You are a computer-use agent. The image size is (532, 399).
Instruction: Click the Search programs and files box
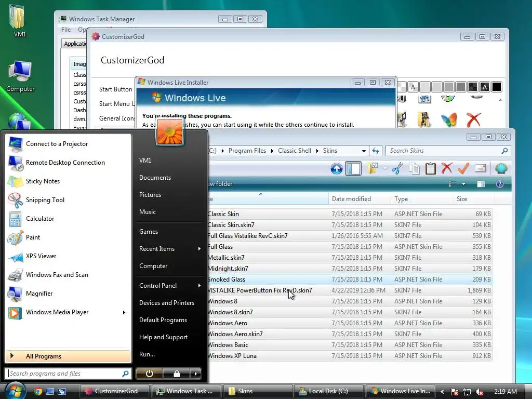click(68, 374)
